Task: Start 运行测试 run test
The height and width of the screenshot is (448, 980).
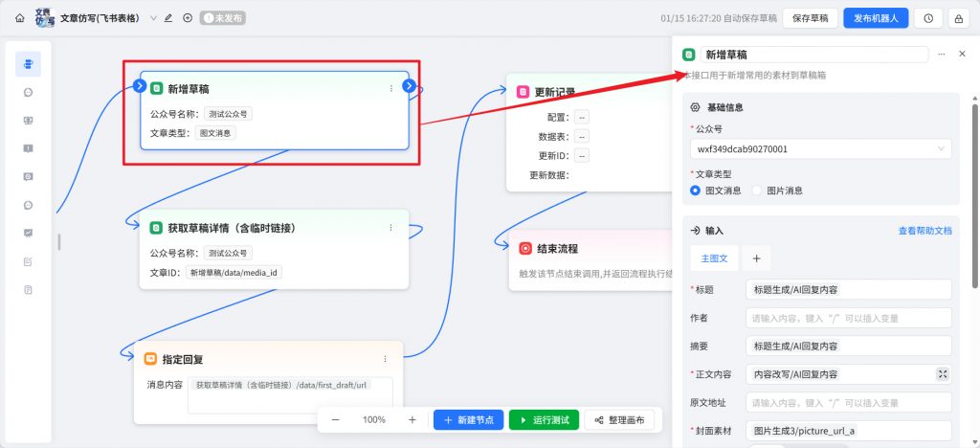Action: [545, 420]
